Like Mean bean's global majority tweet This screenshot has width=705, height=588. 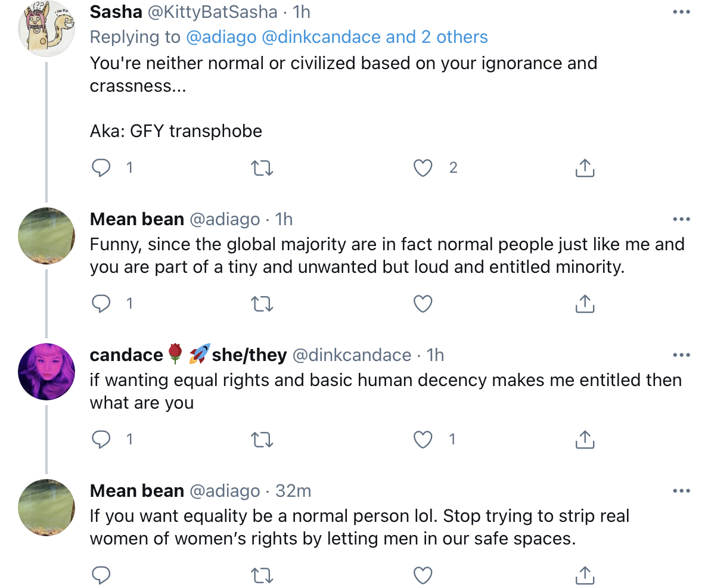pyautogui.click(x=423, y=304)
